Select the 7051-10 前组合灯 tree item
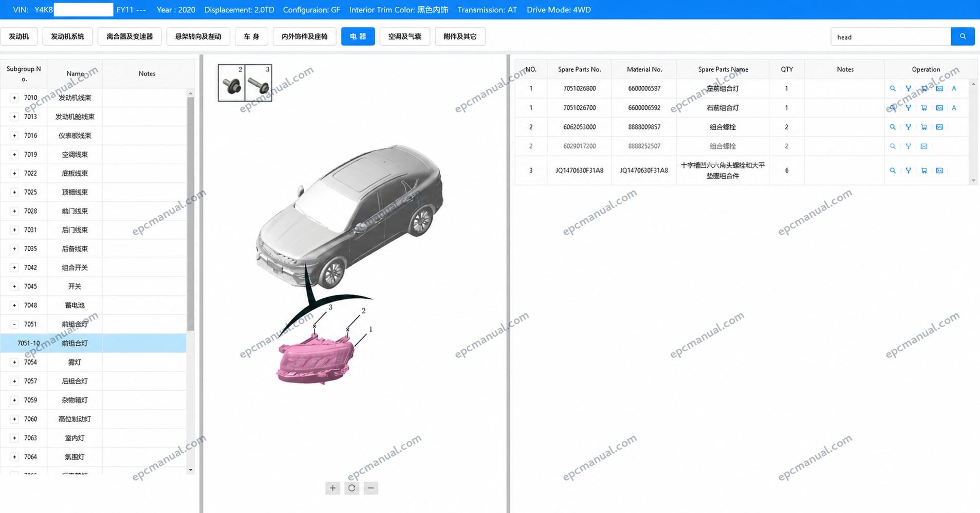This screenshot has width=980, height=513. click(93, 343)
